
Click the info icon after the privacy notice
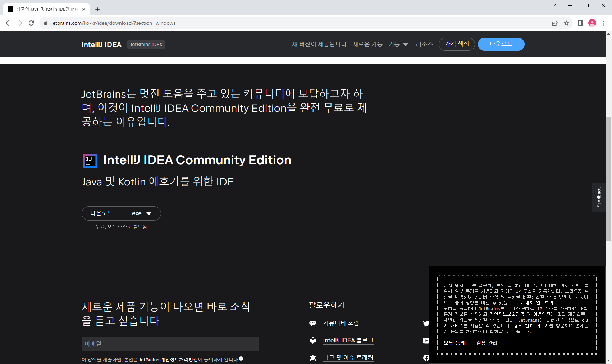coord(241,359)
